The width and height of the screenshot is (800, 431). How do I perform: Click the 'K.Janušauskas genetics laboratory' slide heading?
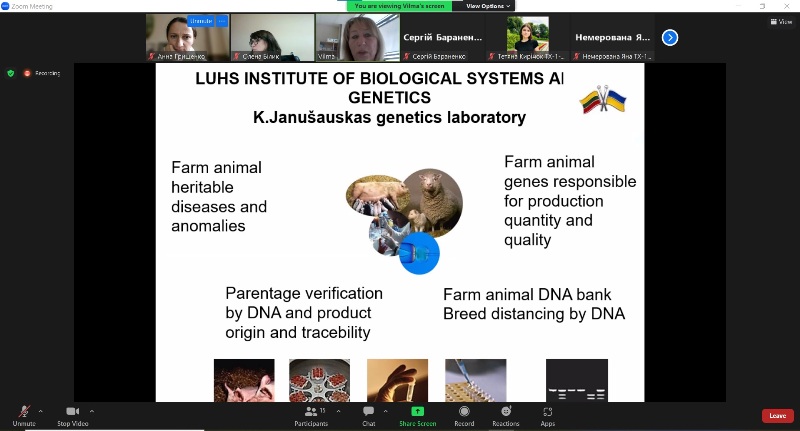[389, 117]
